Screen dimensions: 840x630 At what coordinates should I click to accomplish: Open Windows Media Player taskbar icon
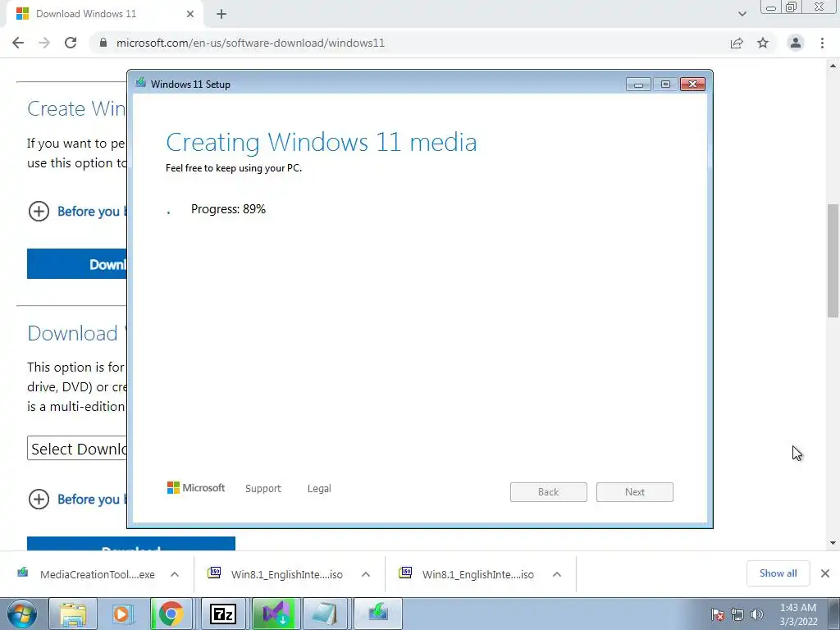pos(123,614)
